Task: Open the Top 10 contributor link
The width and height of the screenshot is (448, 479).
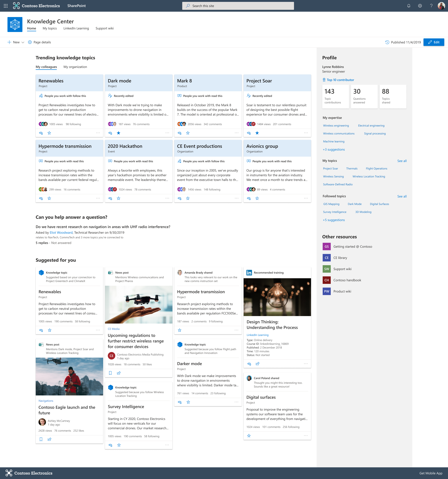Action: click(338, 80)
